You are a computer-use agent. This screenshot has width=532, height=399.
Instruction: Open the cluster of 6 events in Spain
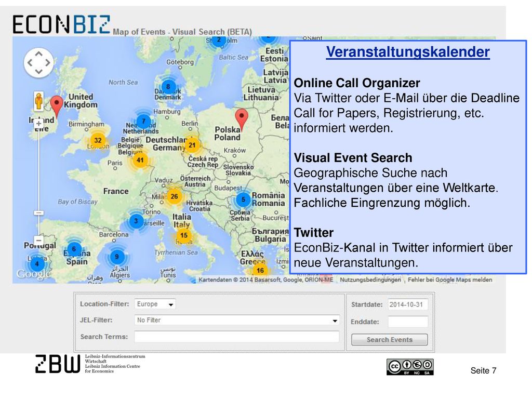[74, 249]
